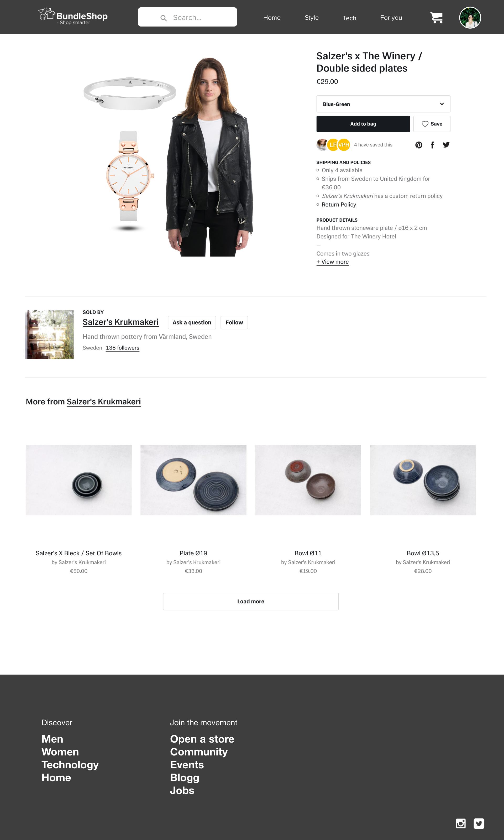Open Twitter icon in the footer

[479, 823]
